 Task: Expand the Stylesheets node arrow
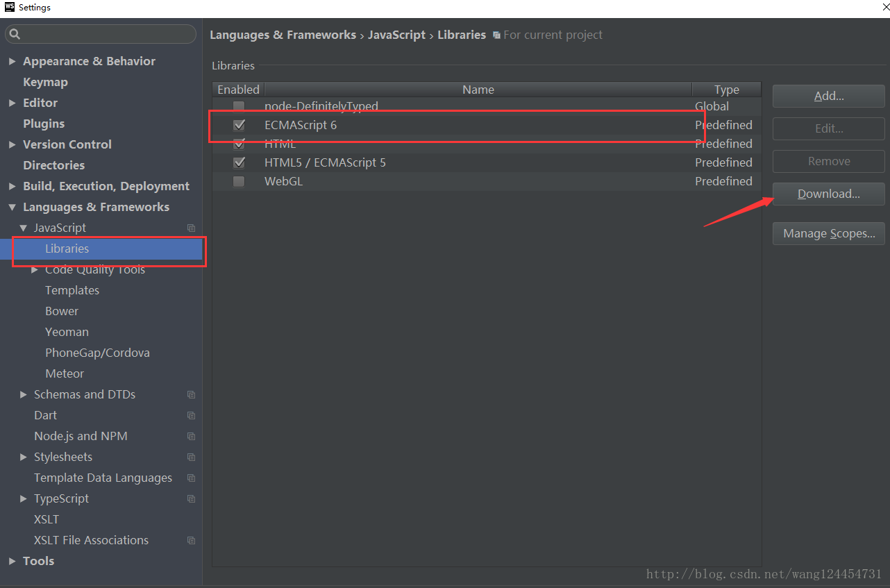coord(24,457)
